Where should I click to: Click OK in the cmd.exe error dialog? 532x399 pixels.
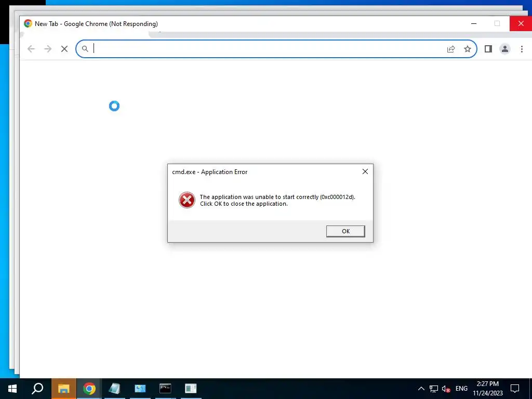345,231
